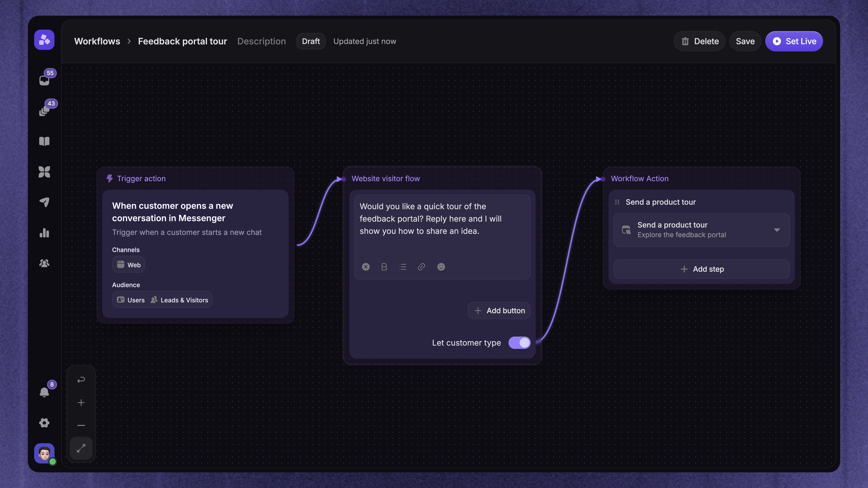Open the inbox with 55 badge
Image resolution: width=868 pixels, height=488 pixels.
[44, 80]
